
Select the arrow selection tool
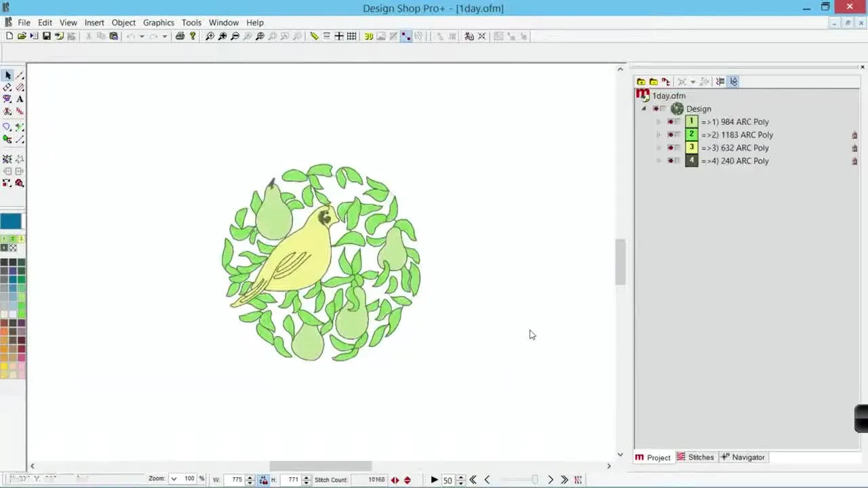9,75
